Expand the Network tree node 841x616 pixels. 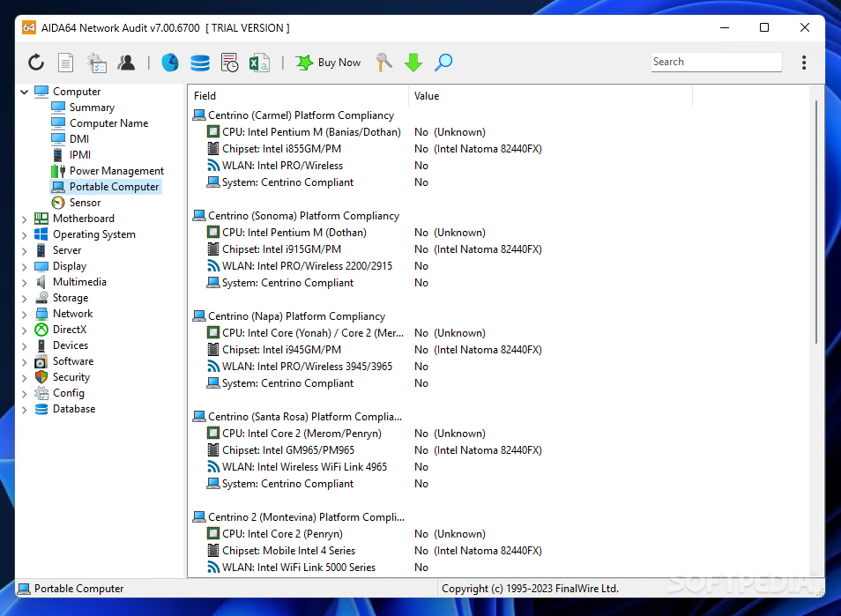[24, 314]
